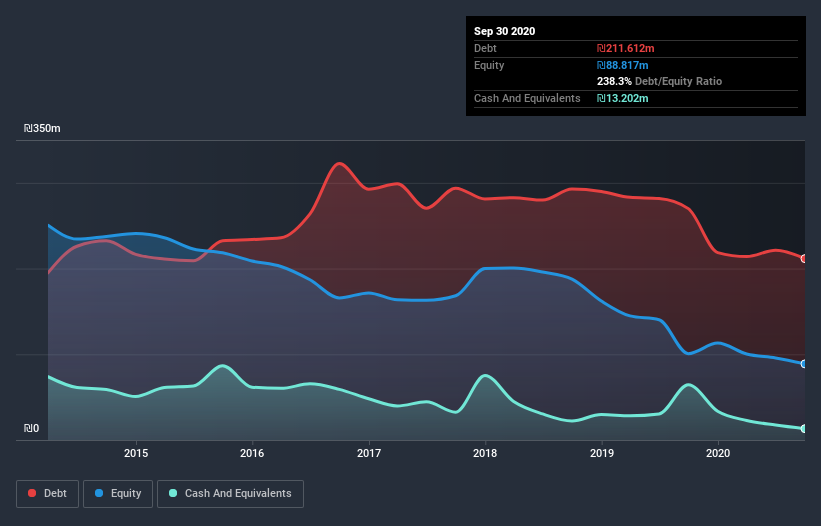Click the 2015 x-axis label
Image resolution: width=821 pixels, height=526 pixels.
tap(136, 453)
